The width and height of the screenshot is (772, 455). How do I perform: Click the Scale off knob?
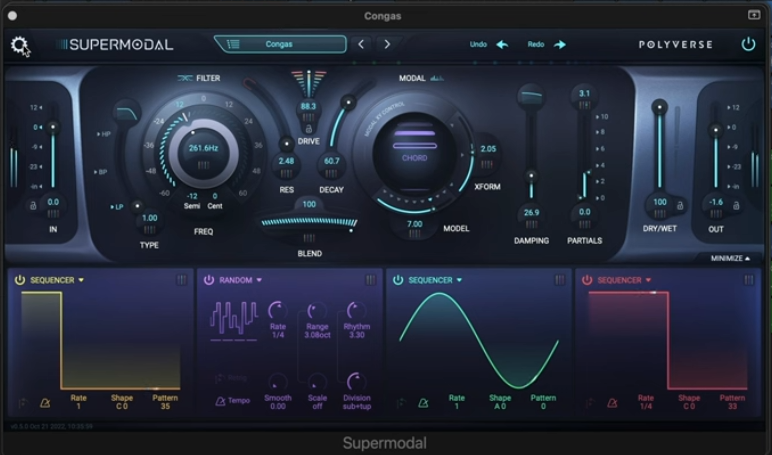click(x=317, y=382)
